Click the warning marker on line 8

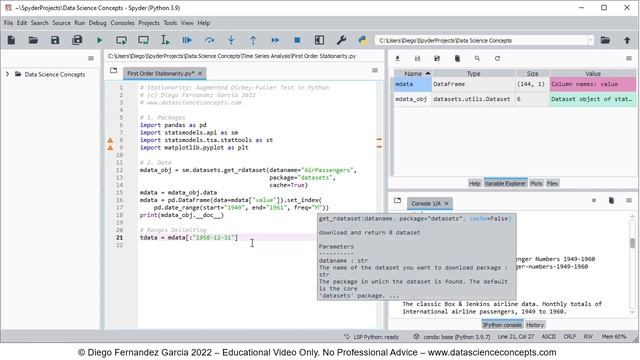pos(110,140)
